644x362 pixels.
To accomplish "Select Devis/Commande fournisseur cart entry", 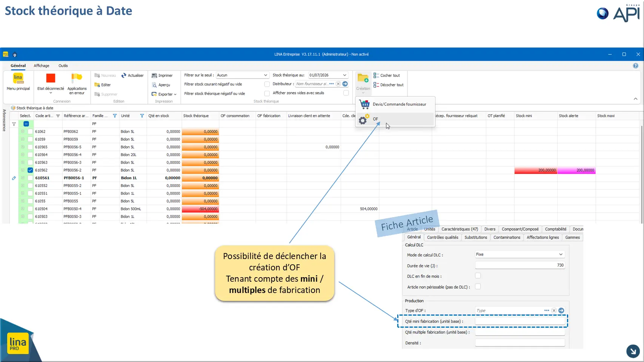I will click(395, 104).
